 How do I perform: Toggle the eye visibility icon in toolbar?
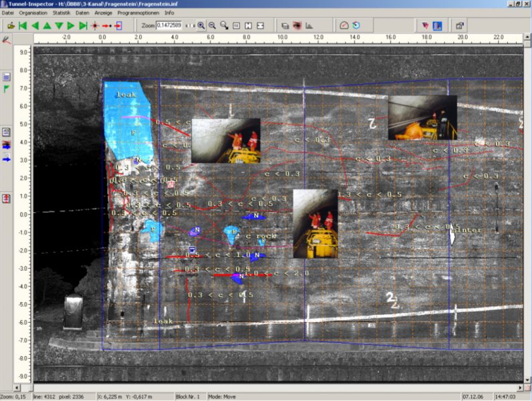click(x=297, y=25)
